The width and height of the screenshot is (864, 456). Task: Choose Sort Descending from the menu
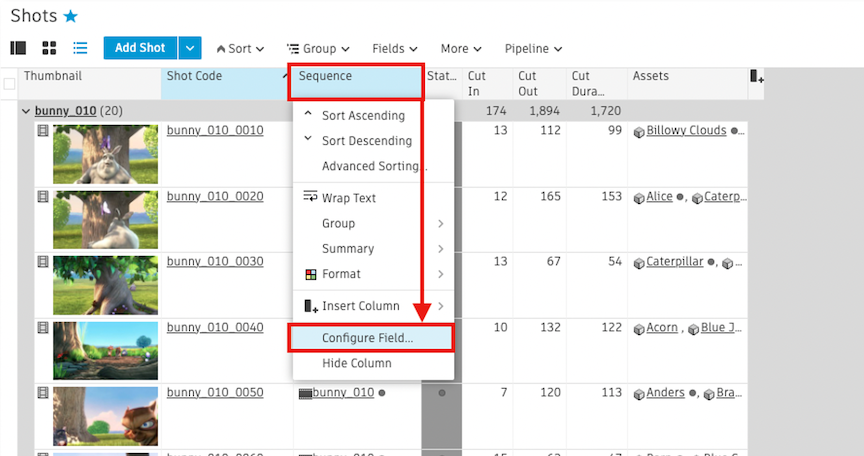click(374, 140)
